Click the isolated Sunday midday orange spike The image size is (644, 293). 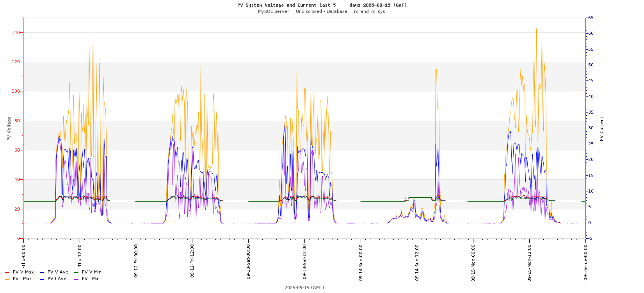436,70
